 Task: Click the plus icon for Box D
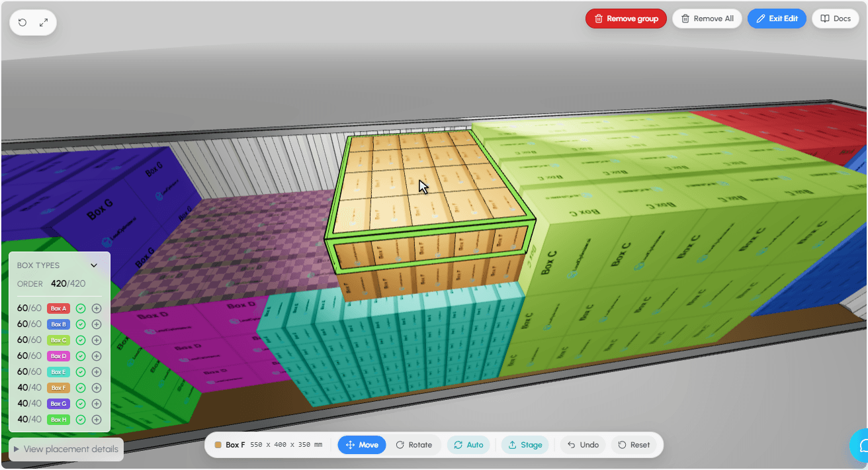point(97,356)
